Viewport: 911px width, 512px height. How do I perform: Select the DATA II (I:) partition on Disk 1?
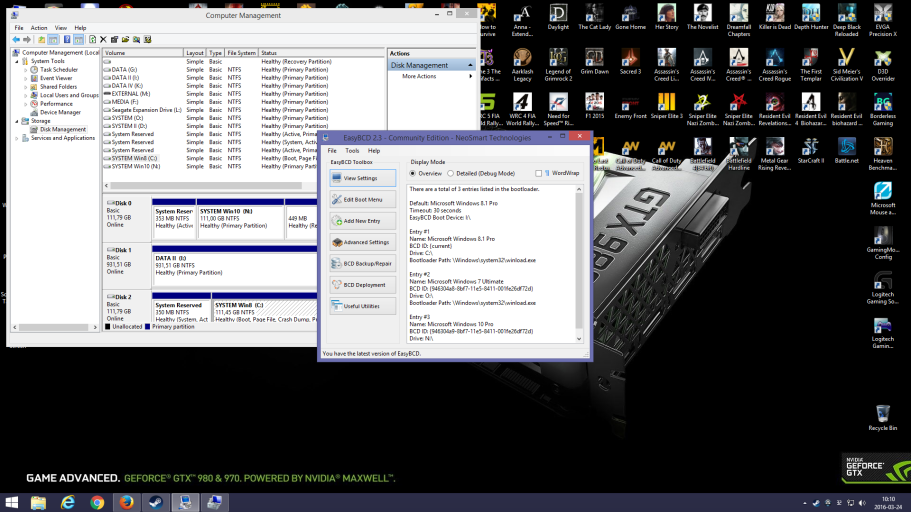(x=235, y=266)
